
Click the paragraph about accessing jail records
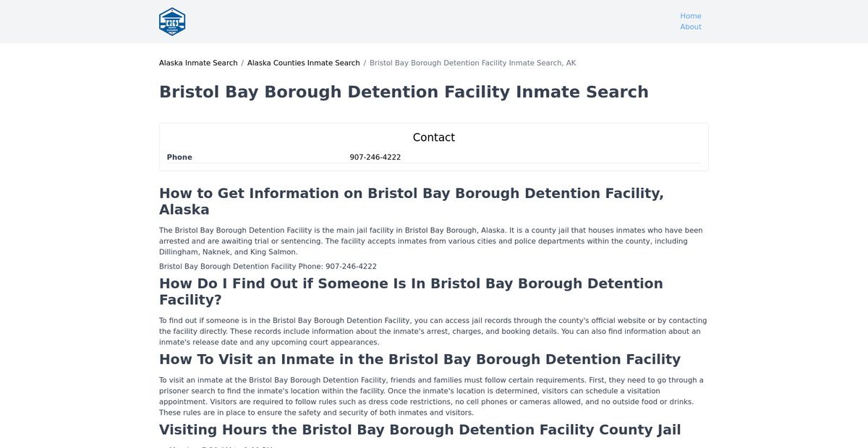(433, 332)
